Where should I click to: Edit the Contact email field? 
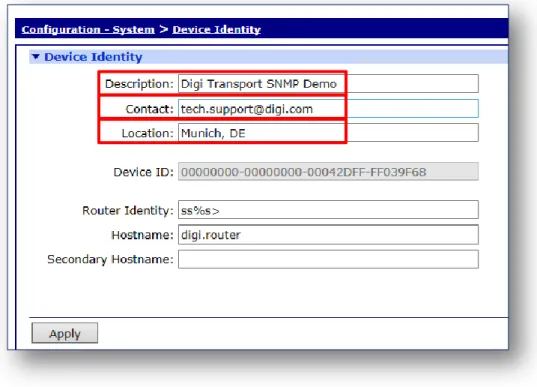coord(328,109)
